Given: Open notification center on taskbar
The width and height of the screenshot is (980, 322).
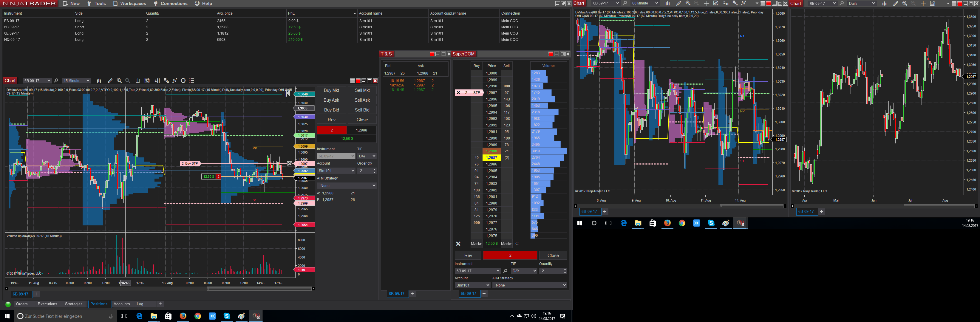Looking at the screenshot, I should [563, 316].
